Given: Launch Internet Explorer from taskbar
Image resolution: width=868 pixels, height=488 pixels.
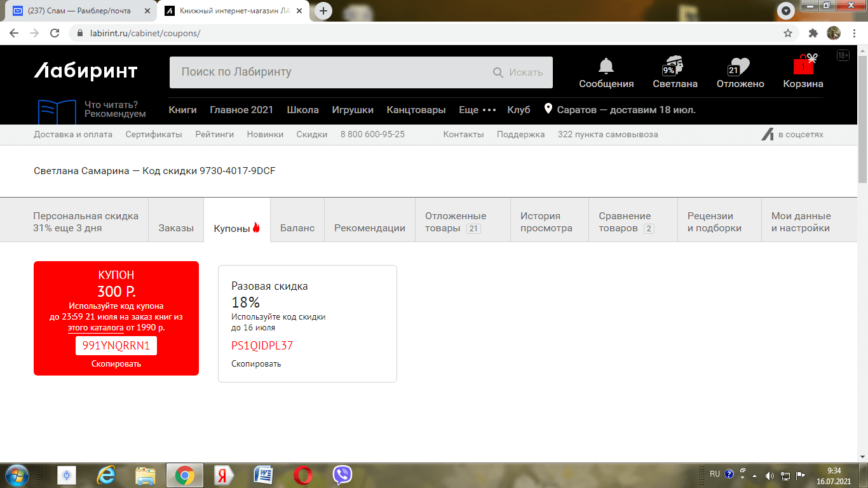Looking at the screenshot, I should pos(105,475).
